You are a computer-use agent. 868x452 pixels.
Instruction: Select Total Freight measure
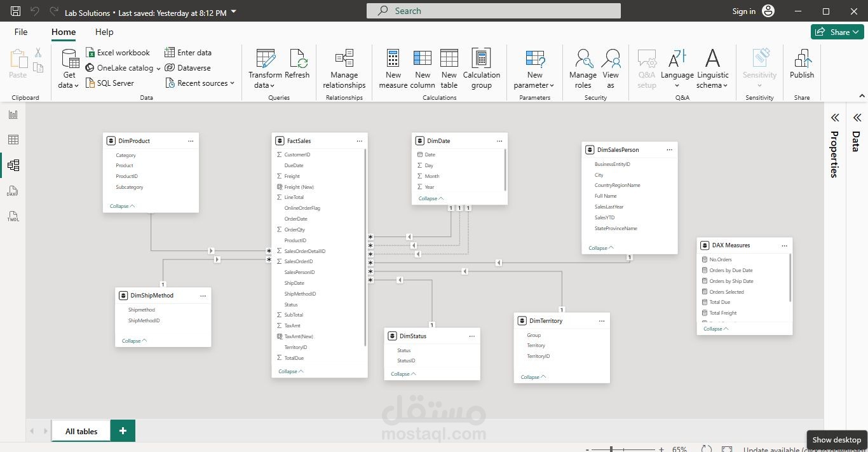coord(723,313)
